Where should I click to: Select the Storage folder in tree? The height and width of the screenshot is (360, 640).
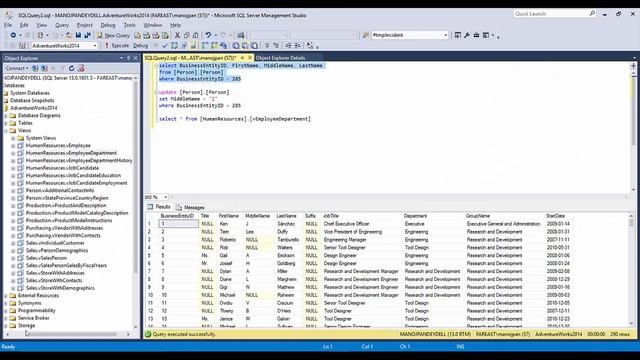[27, 326]
